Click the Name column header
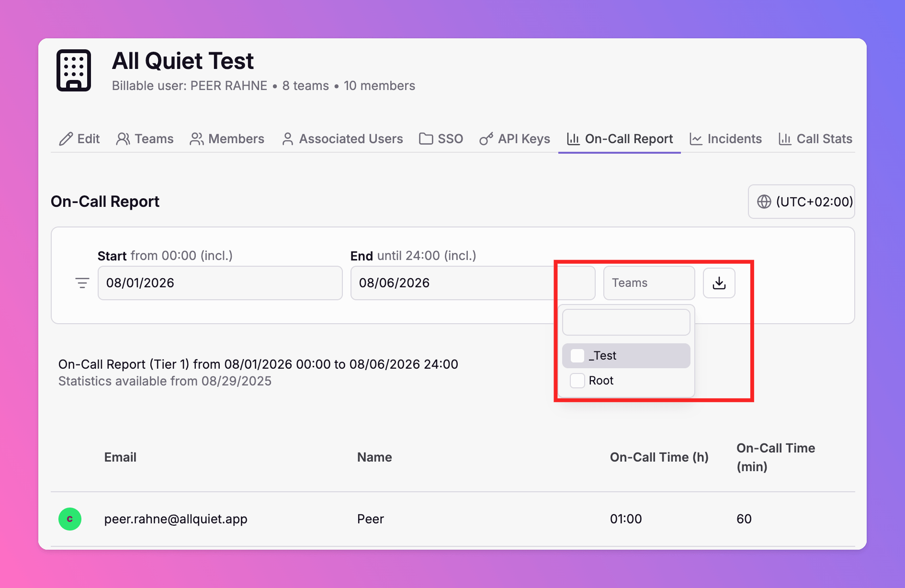 tap(374, 457)
